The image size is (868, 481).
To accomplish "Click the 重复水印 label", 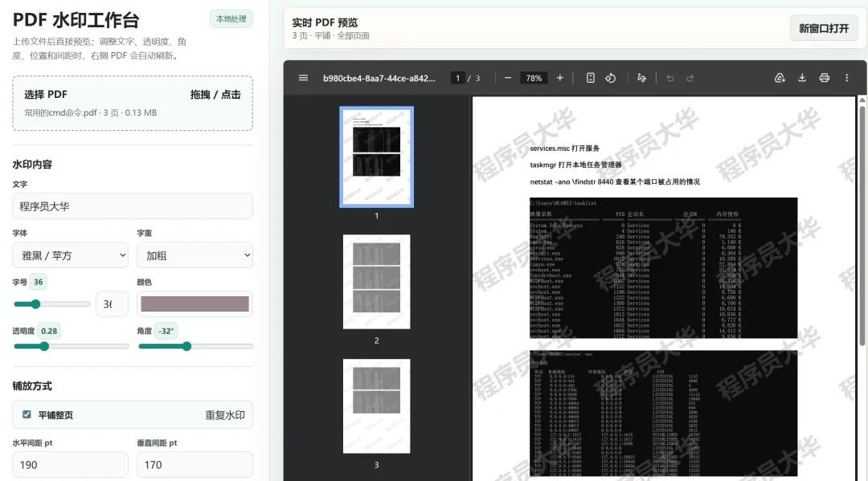I will pos(225,414).
